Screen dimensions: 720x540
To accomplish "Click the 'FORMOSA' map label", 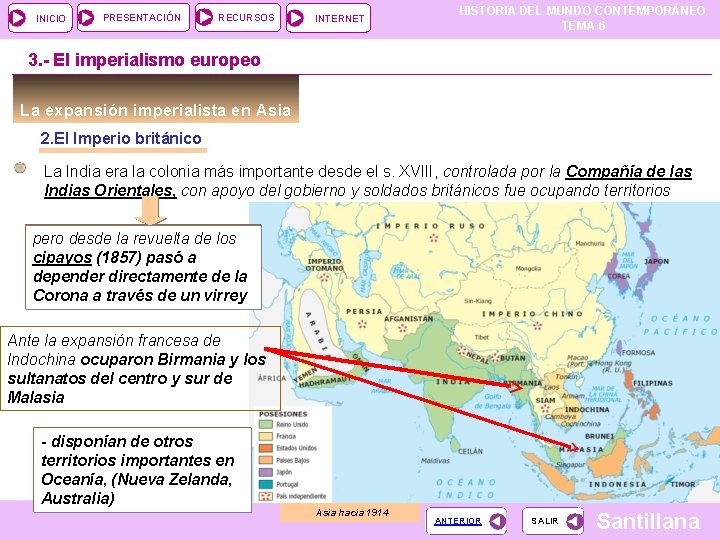I will tap(638, 353).
